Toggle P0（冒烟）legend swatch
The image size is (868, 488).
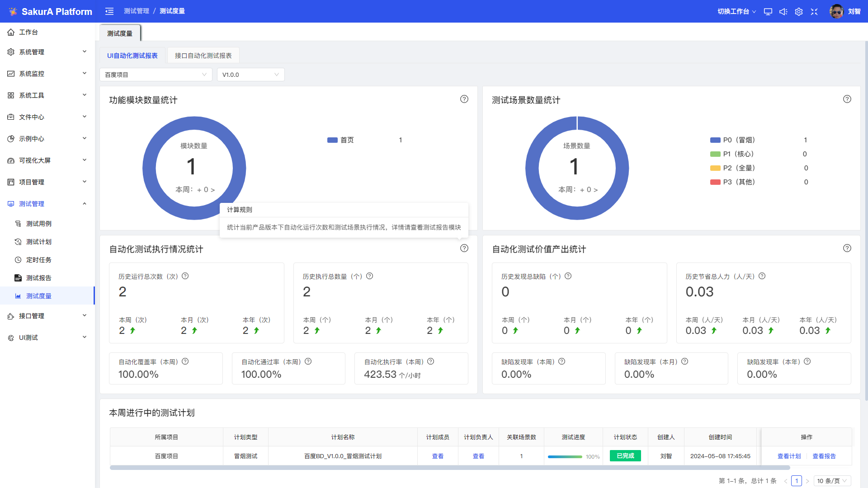click(715, 140)
